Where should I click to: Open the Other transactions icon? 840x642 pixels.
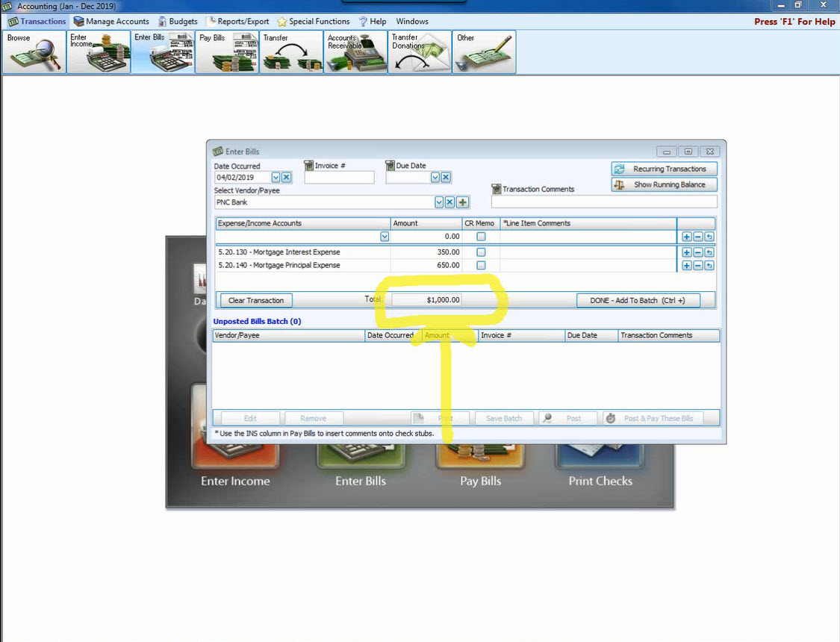483,52
